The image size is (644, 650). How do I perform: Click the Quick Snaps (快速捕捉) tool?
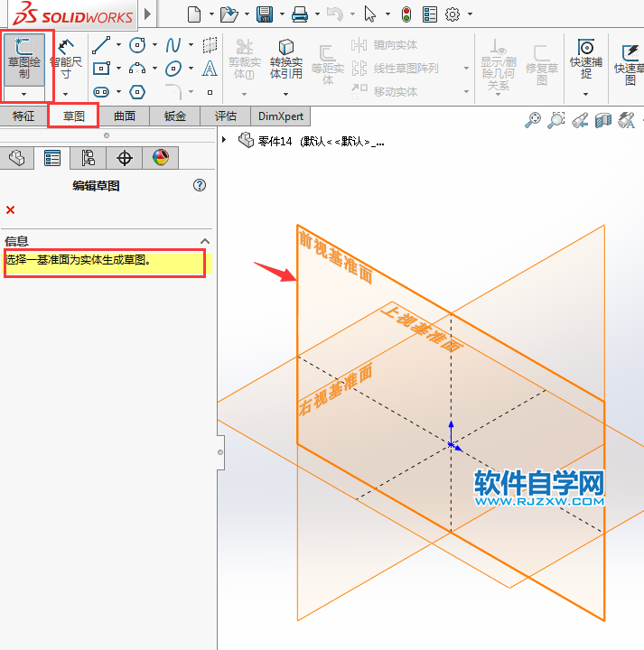coord(585,59)
